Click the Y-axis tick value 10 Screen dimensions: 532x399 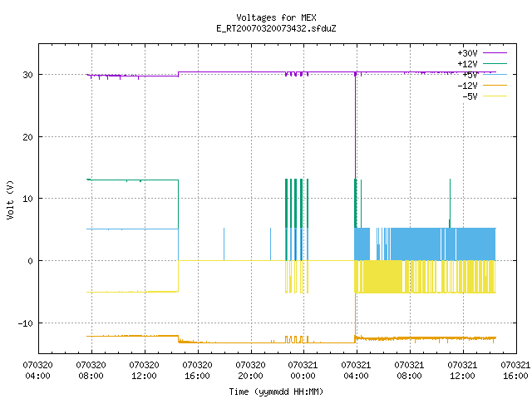(27, 199)
